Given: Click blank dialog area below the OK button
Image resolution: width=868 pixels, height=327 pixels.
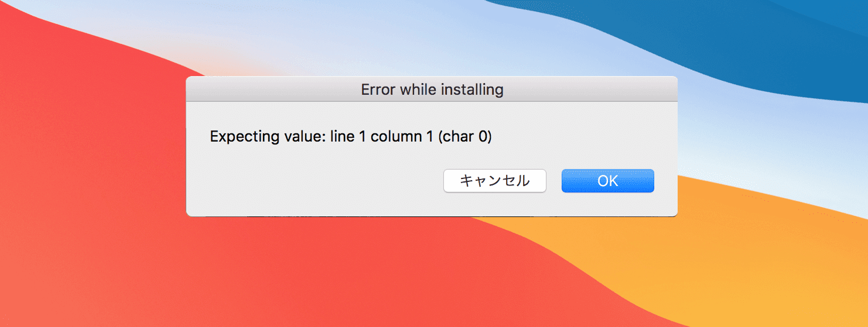Looking at the screenshot, I should pyautogui.click(x=607, y=205).
